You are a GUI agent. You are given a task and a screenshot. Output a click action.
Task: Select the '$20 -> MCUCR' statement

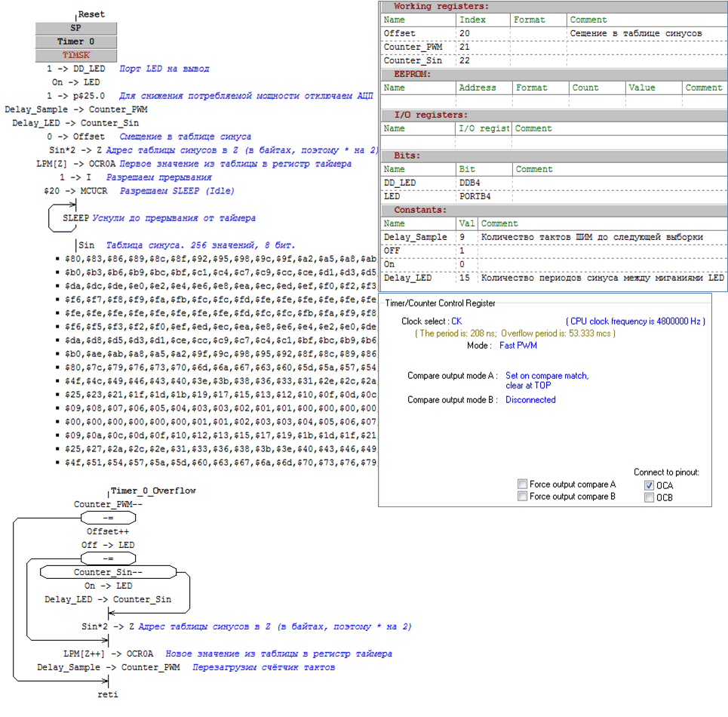[x=75, y=191]
